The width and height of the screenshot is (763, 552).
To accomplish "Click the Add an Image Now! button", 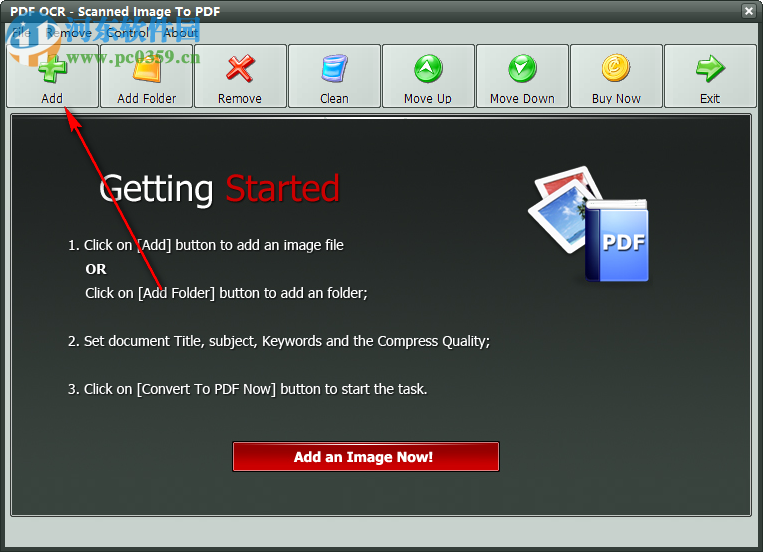I will [x=366, y=457].
